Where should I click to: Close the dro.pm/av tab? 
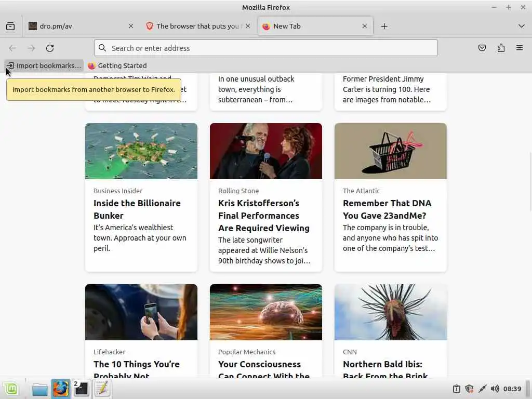130,26
